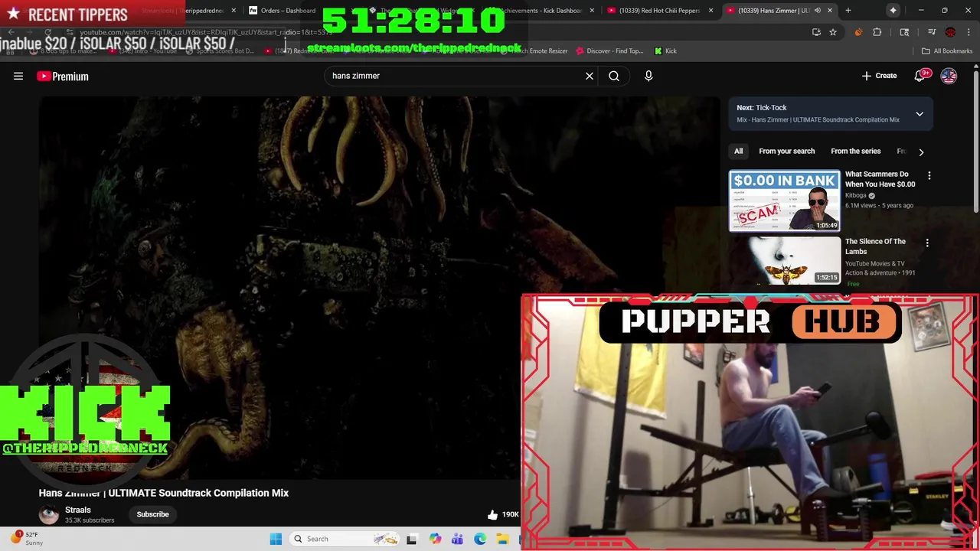This screenshot has height=551, width=980.
Task: Select the 'From your search' chip
Action: 786,152
